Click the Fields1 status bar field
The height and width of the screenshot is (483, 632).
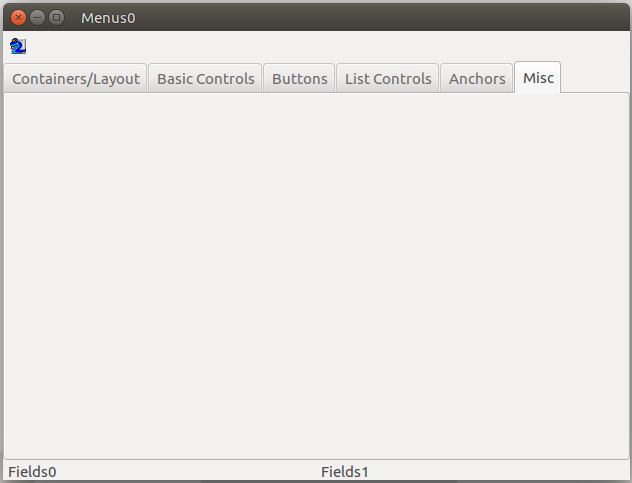tap(345, 471)
